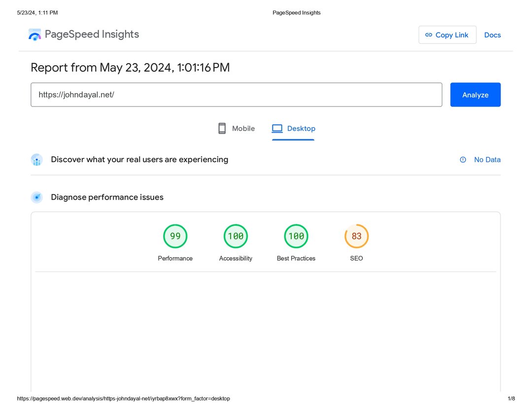Click 'Diagnose performance issues' heading
Screen dimensions: 532x411
click(107, 197)
